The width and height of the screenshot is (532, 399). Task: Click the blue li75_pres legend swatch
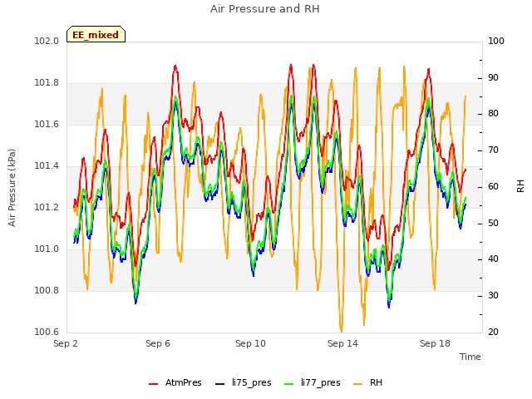(x=219, y=384)
